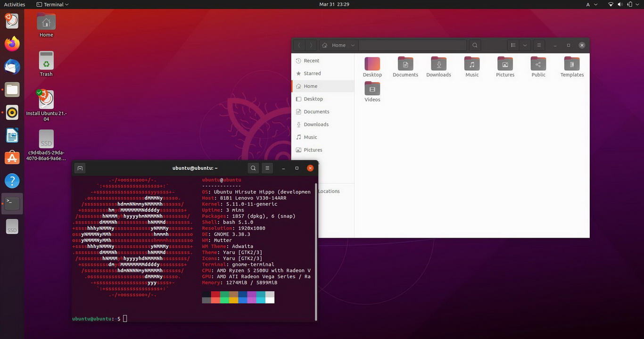Open Rhythmbox music player in dock
This screenshot has width=644, height=339.
point(12,112)
